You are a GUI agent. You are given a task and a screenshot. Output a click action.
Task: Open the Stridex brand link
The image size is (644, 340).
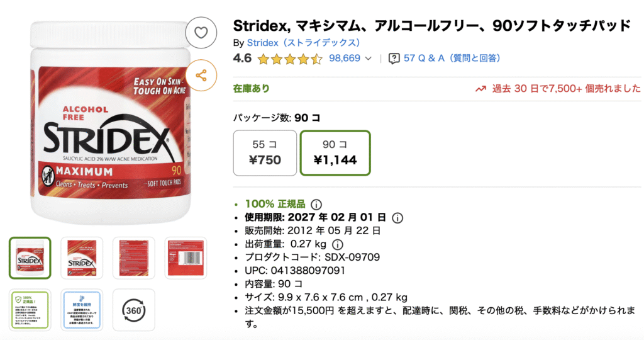(x=303, y=43)
